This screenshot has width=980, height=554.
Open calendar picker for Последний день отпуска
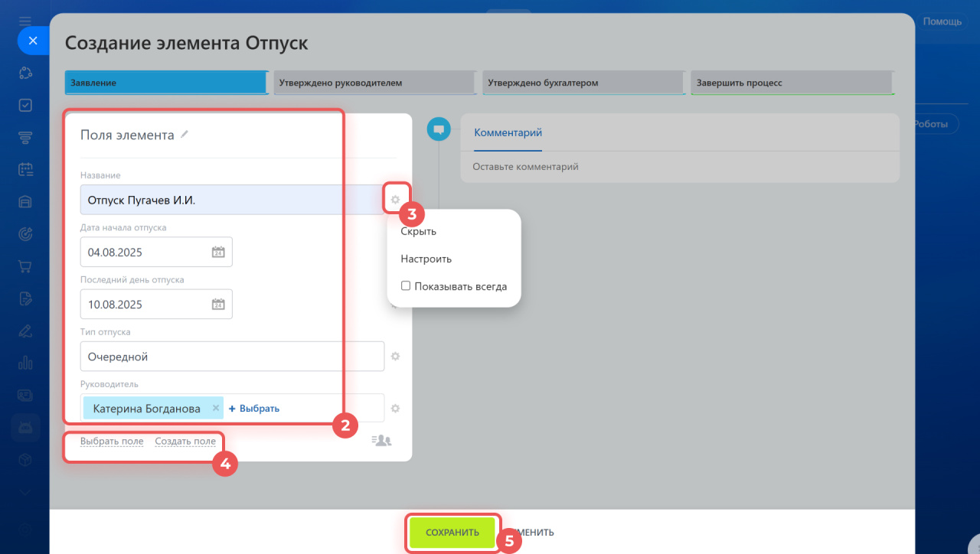coord(218,305)
